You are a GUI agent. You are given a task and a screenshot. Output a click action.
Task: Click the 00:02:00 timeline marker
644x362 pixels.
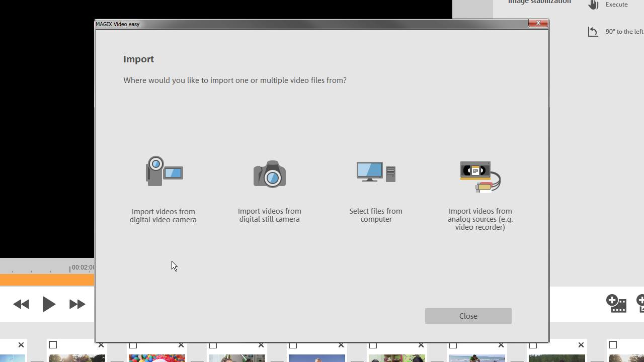click(83, 267)
